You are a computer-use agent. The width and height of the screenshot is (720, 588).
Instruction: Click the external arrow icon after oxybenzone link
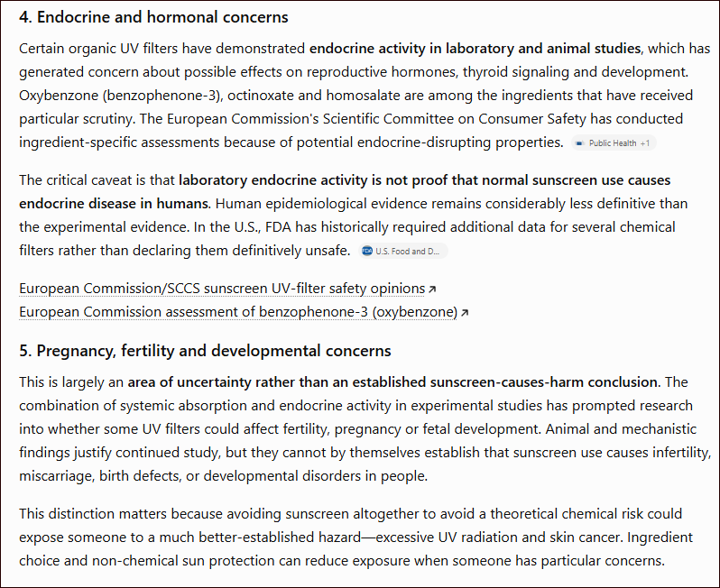click(465, 313)
